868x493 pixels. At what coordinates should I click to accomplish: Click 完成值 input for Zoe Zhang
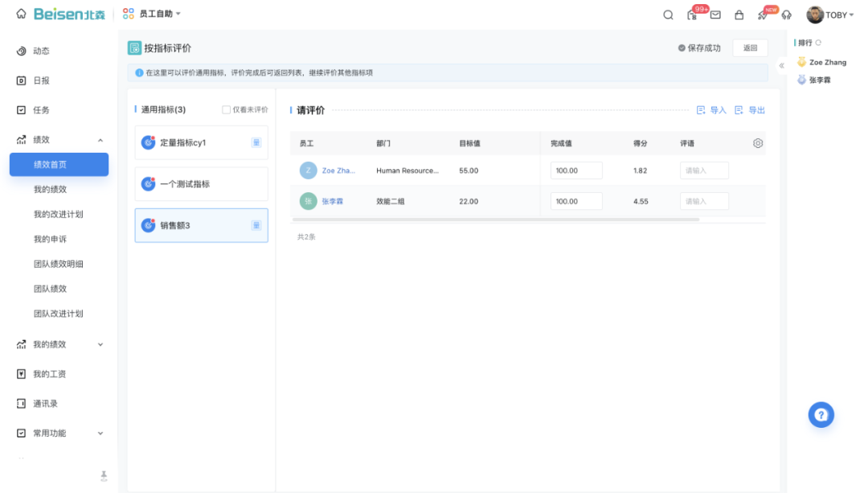576,170
